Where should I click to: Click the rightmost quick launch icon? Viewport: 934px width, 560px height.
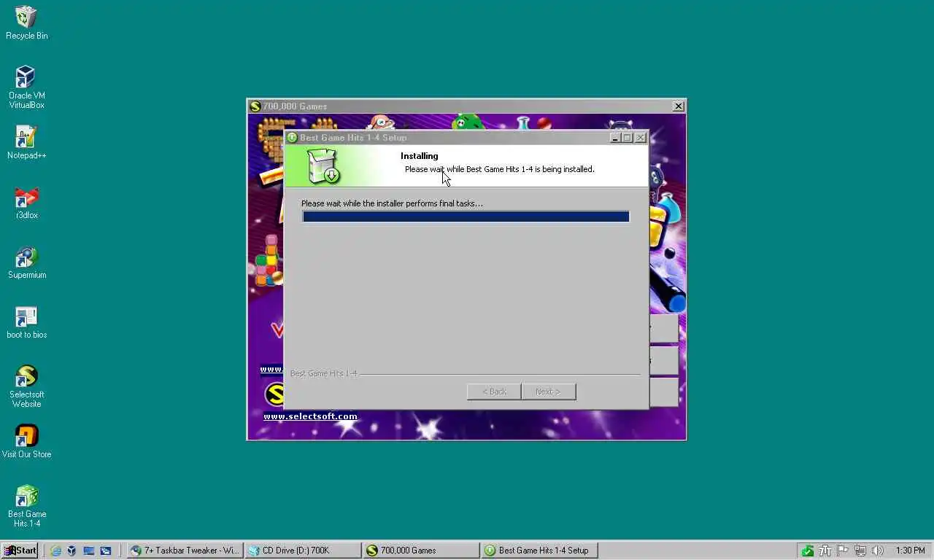pyautogui.click(x=105, y=551)
